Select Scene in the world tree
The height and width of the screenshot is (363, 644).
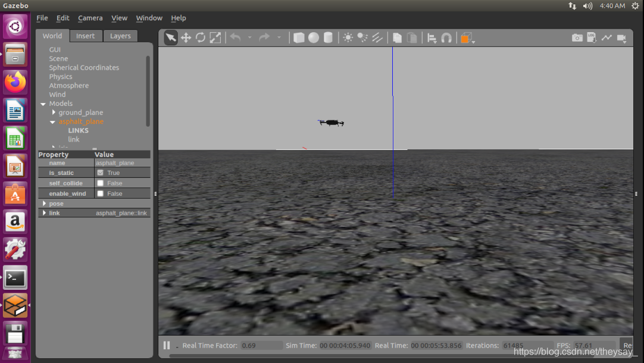point(58,59)
